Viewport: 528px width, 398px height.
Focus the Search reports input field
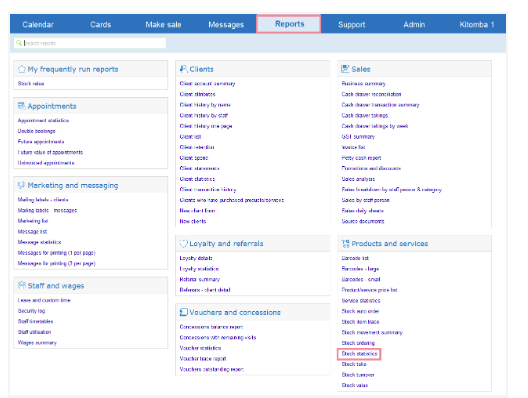point(90,43)
